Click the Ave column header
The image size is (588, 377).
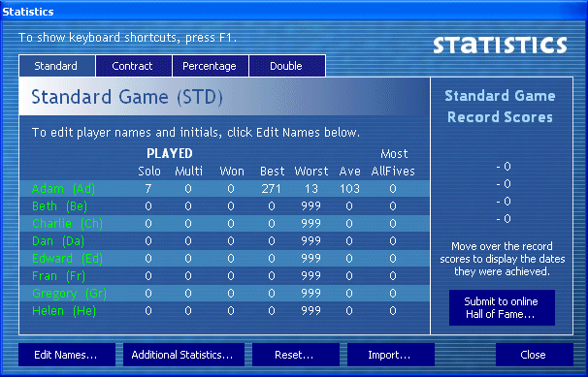350,172
